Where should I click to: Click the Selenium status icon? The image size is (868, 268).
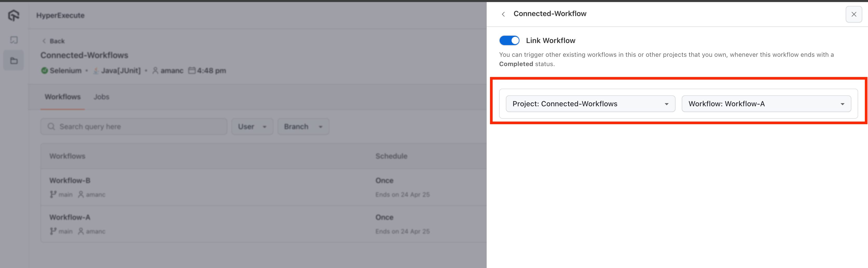(44, 71)
